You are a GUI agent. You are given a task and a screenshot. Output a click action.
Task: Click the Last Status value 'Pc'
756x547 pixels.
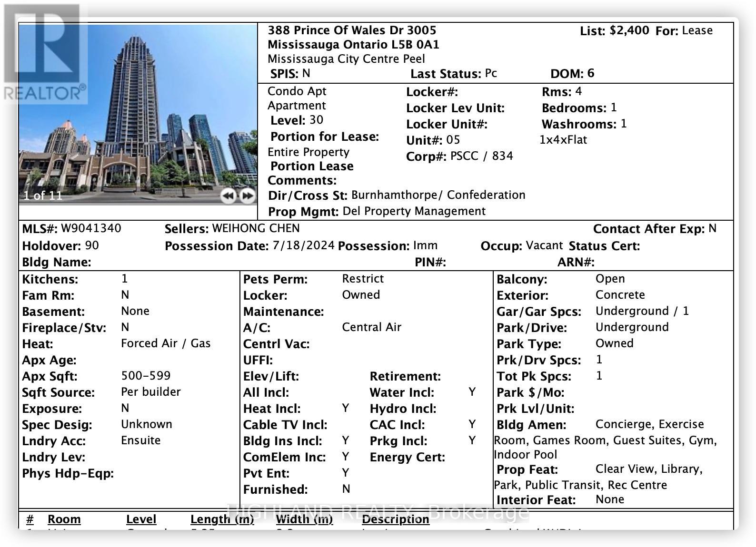coord(491,73)
